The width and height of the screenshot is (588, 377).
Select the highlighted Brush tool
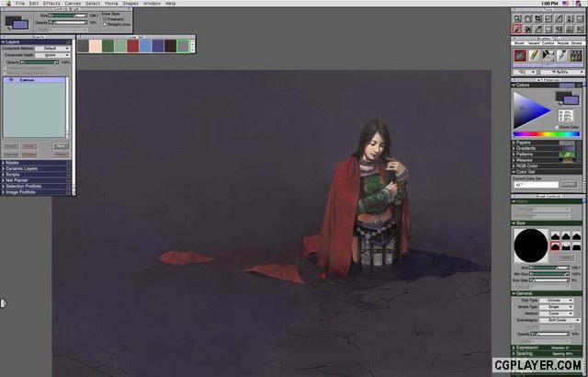pyautogui.click(x=517, y=29)
